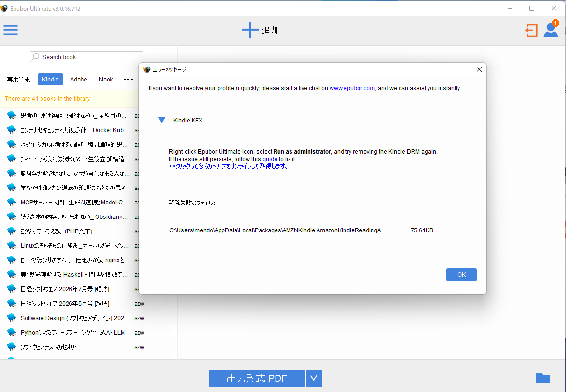Select book パッとロジカルに考えるための 瞬間論理的思
This screenshot has height=392, width=566.
pos(74,144)
